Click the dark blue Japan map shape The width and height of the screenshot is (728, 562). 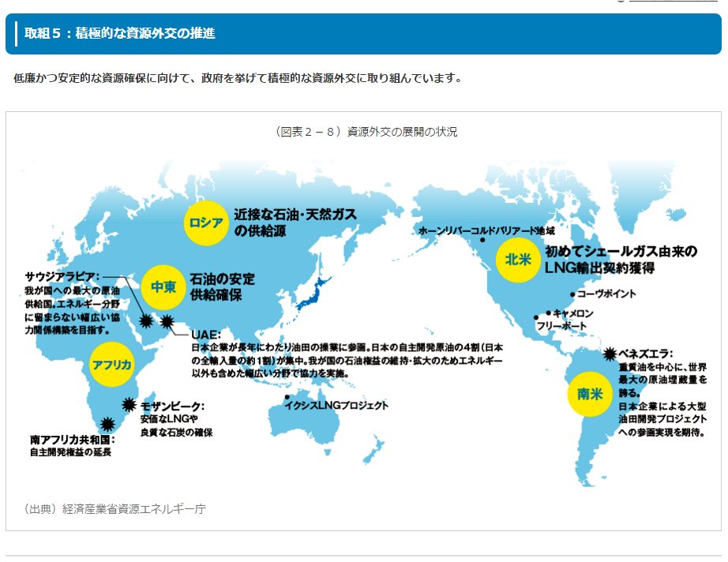315,294
